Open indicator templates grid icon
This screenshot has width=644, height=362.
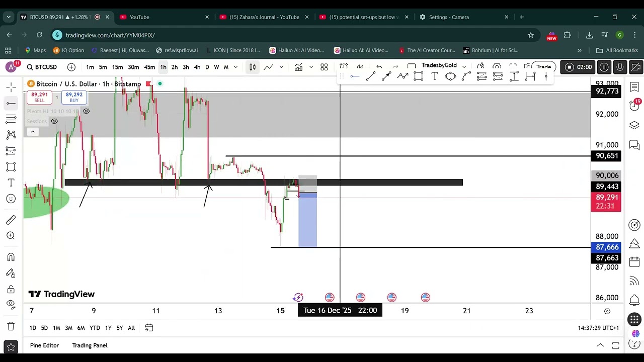point(324,67)
